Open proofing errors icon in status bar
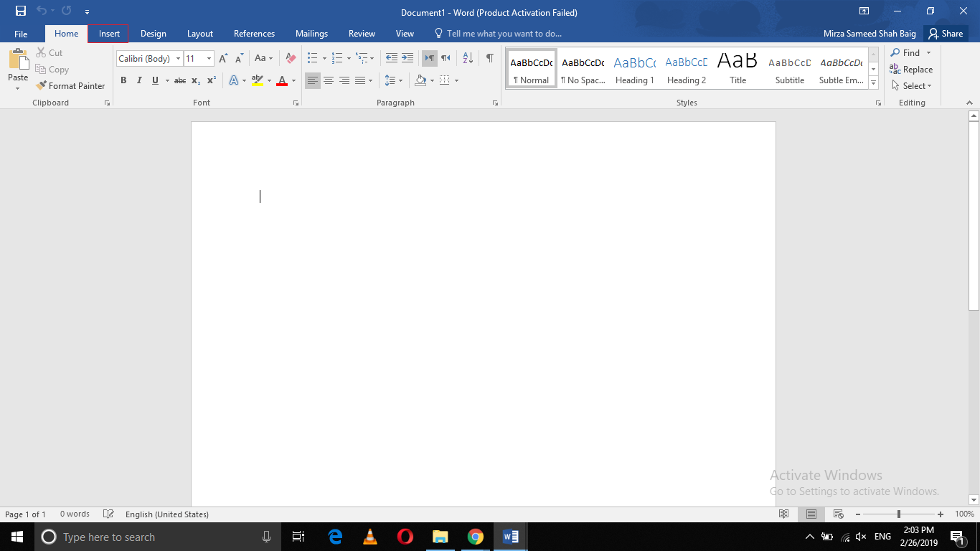 point(108,514)
